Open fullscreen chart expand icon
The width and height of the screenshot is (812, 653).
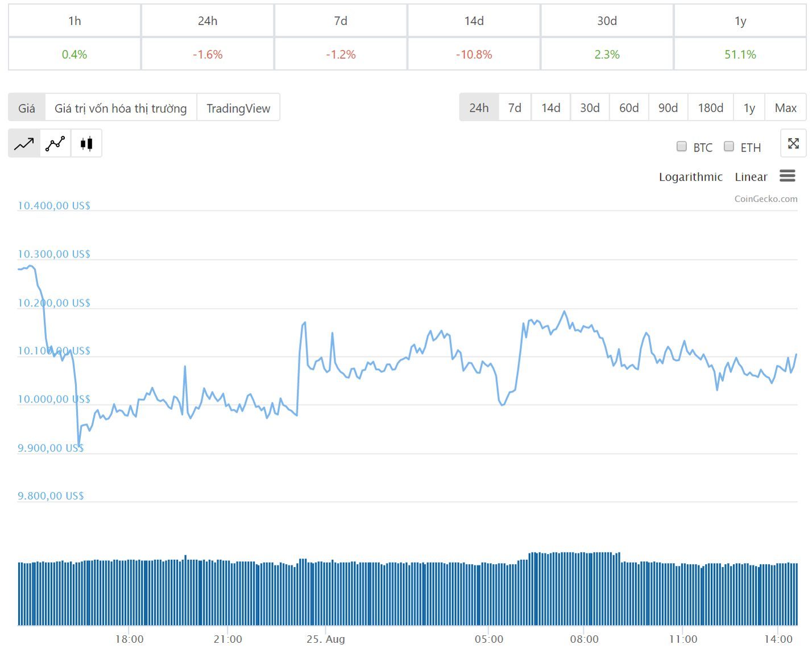(793, 143)
